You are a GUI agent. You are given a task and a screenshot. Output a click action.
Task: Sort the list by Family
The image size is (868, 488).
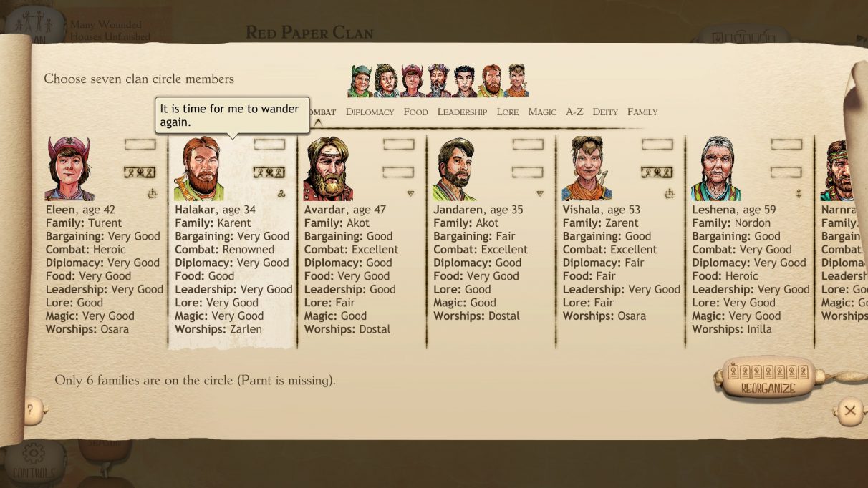(642, 112)
